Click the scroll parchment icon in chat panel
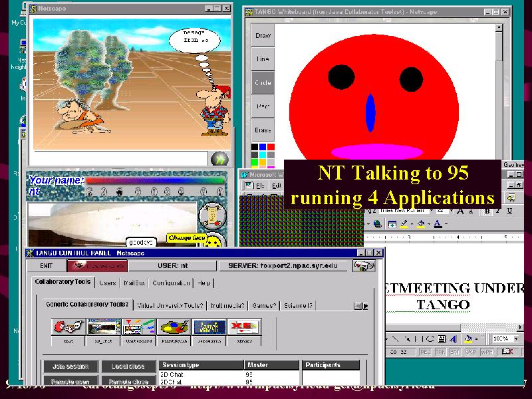 (x=213, y=216)
